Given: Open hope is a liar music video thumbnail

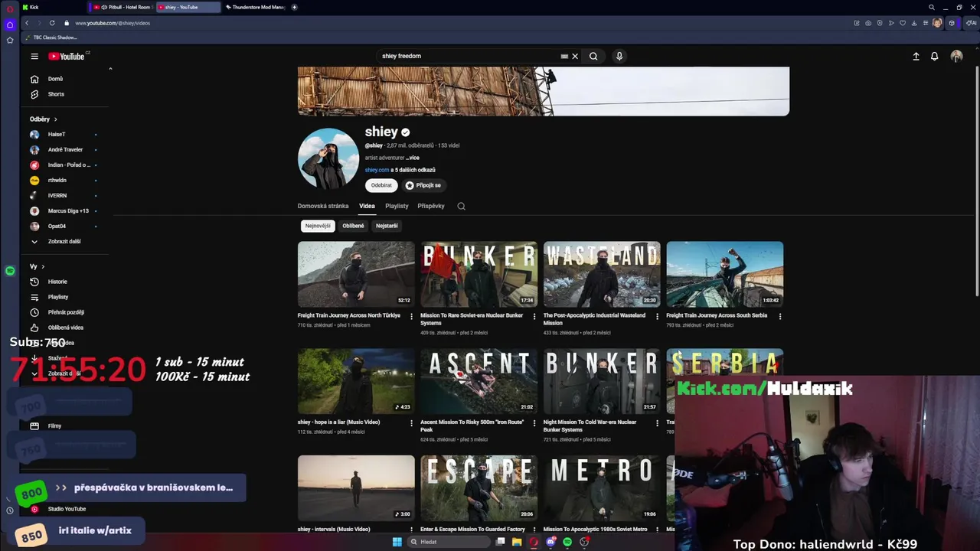Looking at the screenshot, I should (x=356, y=381).
